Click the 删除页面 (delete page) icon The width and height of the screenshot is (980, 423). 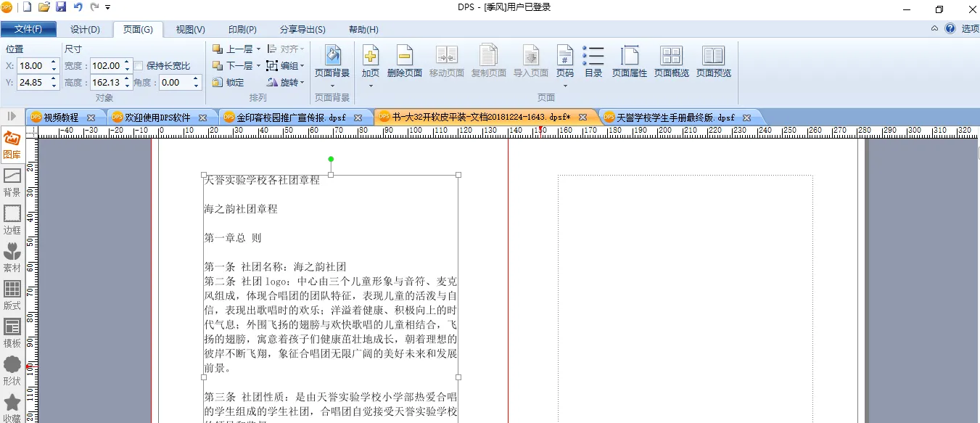(x=405, y=57)
